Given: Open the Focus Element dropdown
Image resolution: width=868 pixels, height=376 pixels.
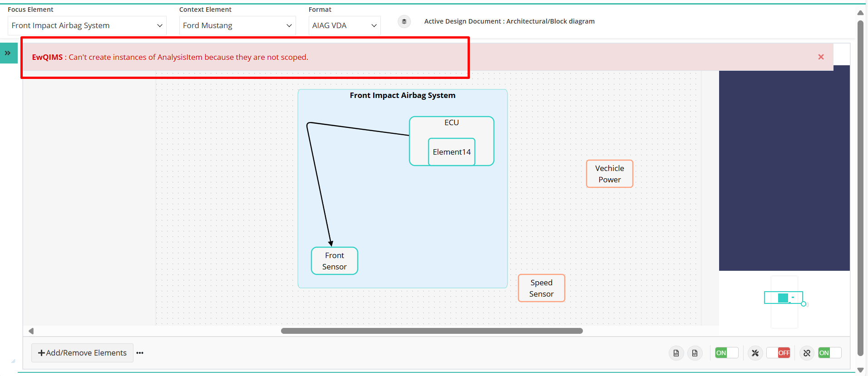Looking at the screenshot, I should (x=87, y=25).
